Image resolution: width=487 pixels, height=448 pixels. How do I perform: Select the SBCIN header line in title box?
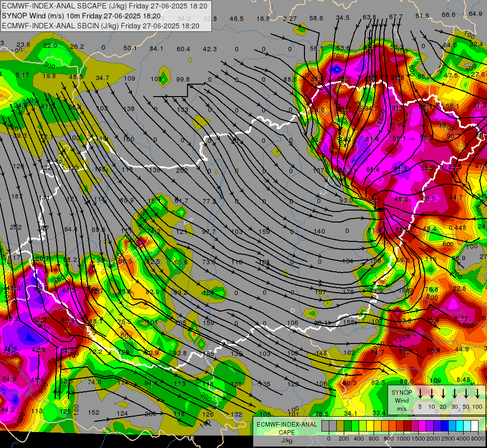tap(100, 26)
